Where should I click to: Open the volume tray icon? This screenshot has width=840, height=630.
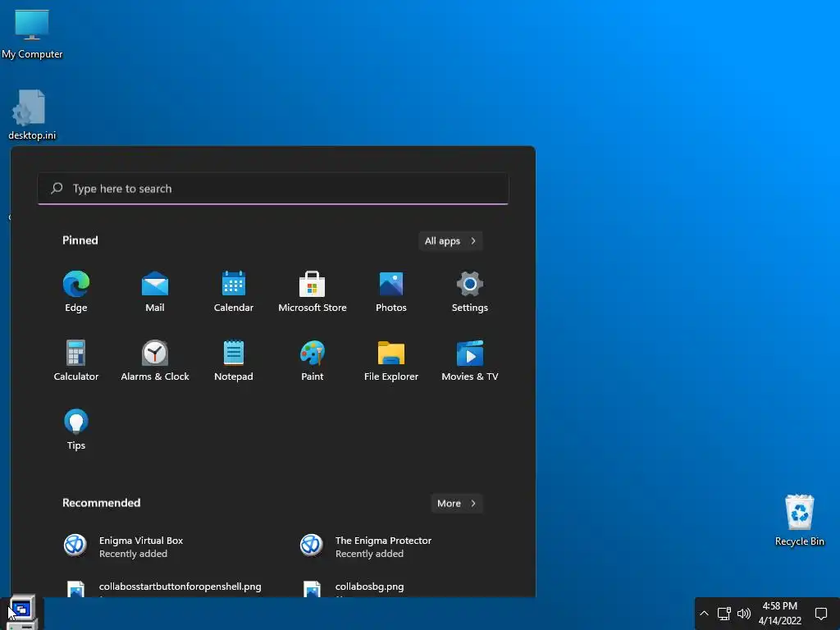click(743, 614)
